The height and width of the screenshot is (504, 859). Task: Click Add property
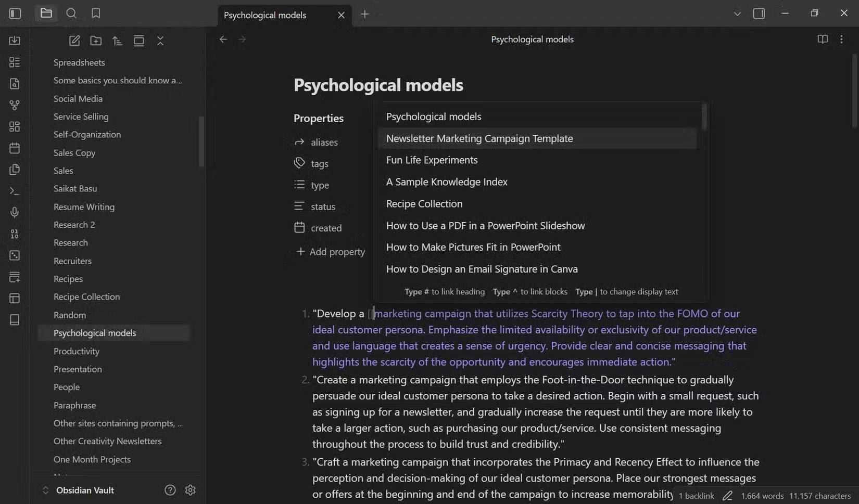coord(330,252)
